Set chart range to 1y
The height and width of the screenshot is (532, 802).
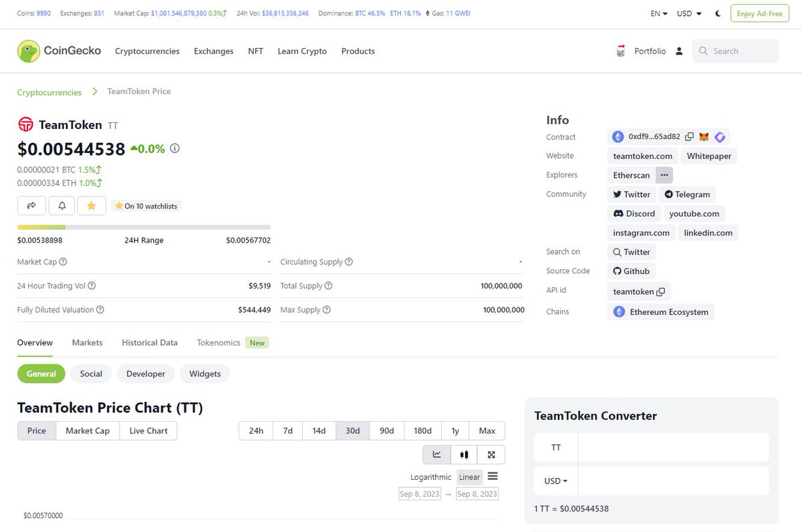click(x=455, y=431)
